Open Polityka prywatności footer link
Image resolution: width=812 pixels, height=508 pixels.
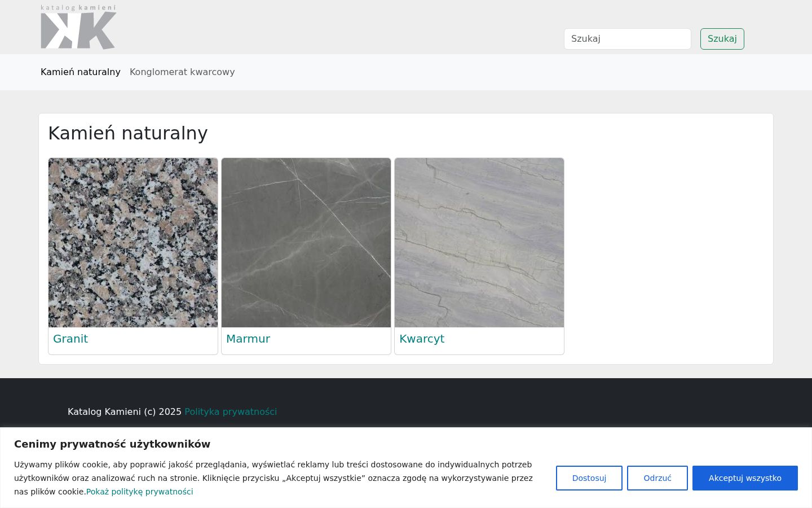(x=231, y=411)
